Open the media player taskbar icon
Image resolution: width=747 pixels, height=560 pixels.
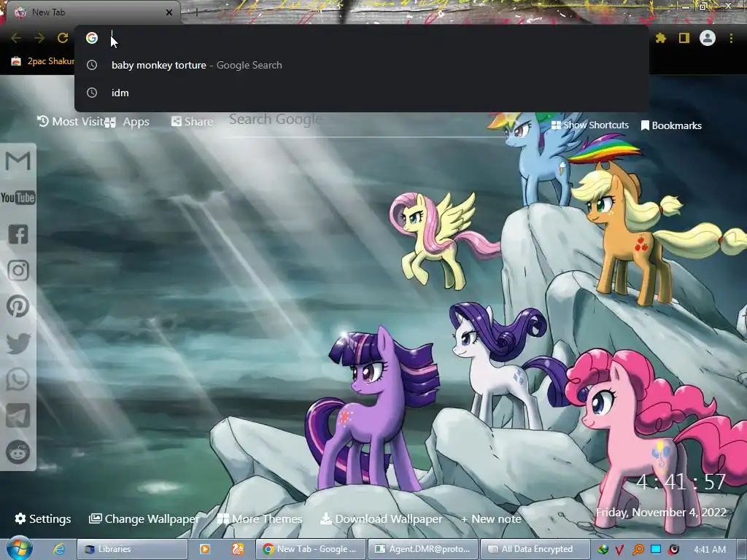click(x=205, y=549)
